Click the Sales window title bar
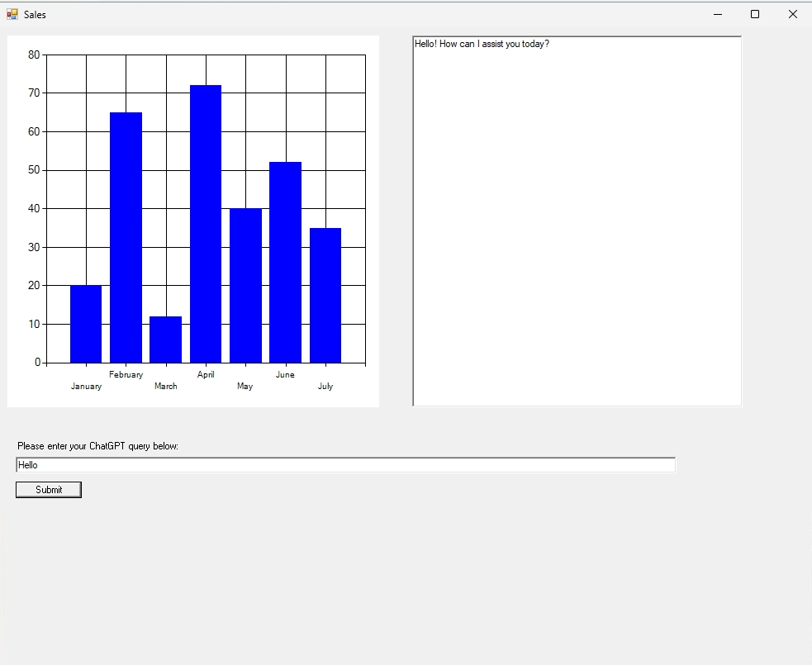Image resolution: width=812 pixels, height=665 pixels. click(x=330, y=14)
